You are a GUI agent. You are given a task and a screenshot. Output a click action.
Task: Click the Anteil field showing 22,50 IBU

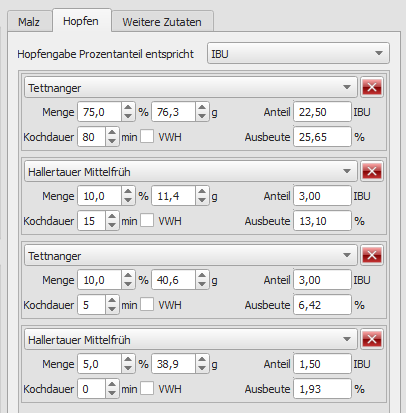(x=322, y=112)
